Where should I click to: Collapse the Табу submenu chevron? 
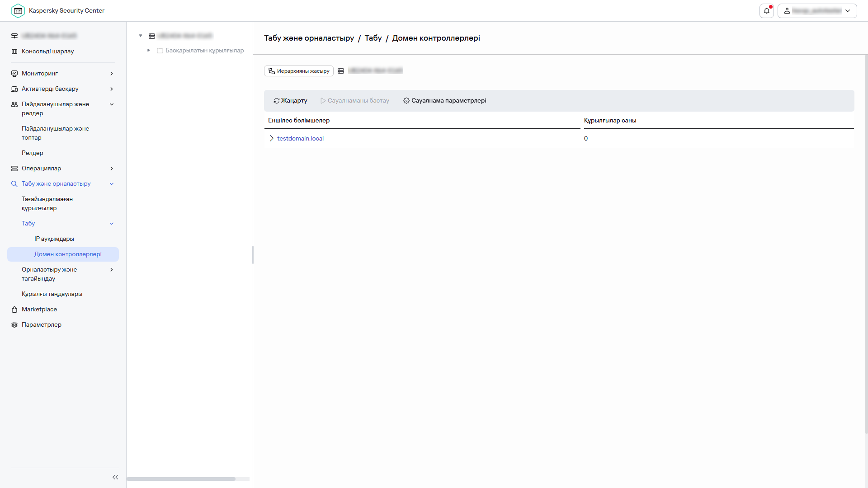(x=112, y=224)
